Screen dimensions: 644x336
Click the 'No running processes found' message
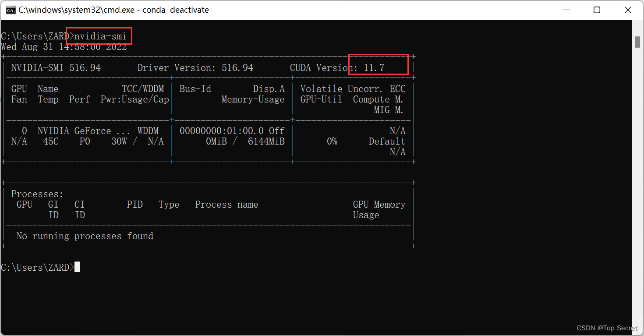85,236
